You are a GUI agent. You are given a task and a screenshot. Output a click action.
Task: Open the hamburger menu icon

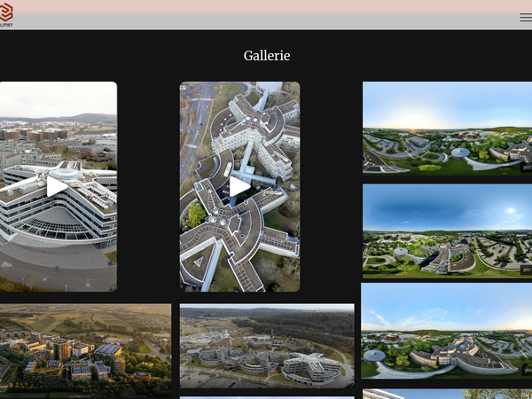point(526,18)
